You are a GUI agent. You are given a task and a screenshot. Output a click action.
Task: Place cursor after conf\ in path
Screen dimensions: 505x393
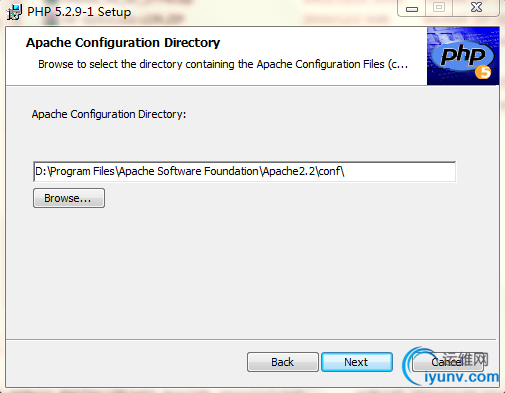coord(345,172)
